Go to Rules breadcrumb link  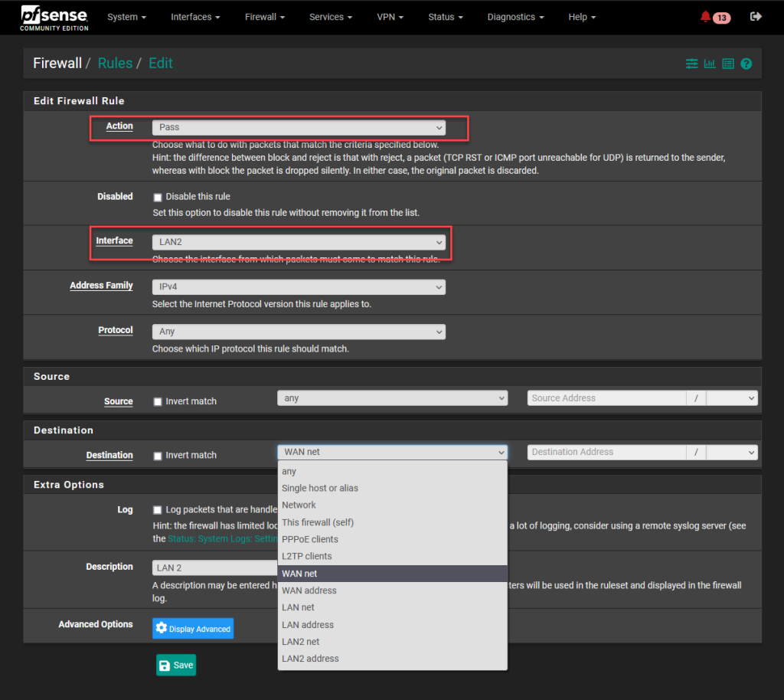coord(115,64)
